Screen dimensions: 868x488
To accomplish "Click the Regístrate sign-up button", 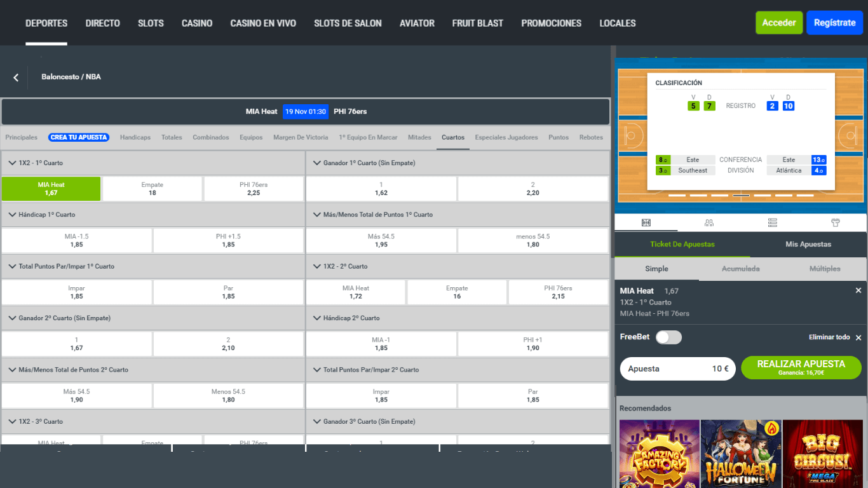I will [x=835, y=23].
